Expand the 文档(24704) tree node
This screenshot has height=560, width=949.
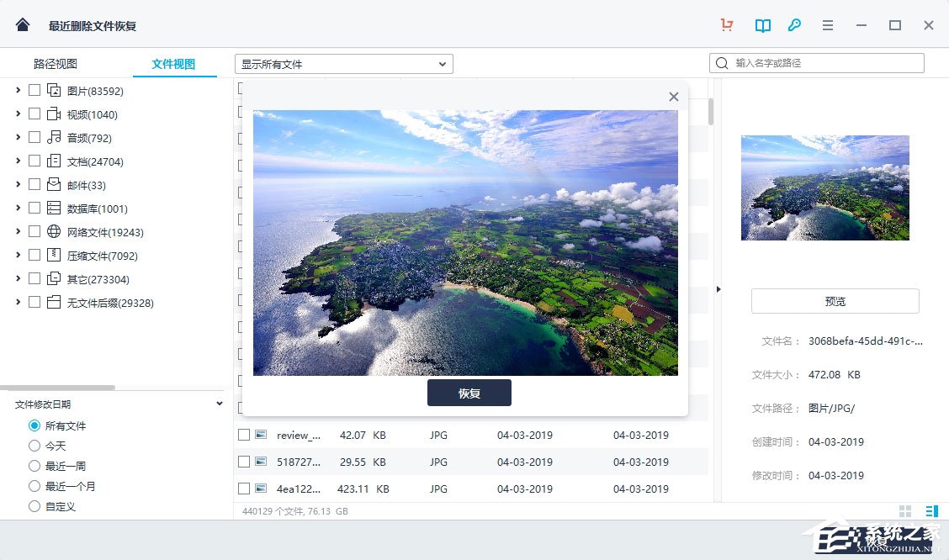pyautogui.click(x=18, y=161)
